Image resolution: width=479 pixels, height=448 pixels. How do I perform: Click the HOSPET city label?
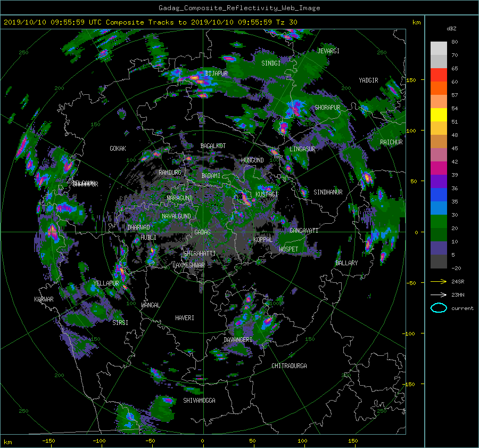pyautogui.click(x=288, y=249)
